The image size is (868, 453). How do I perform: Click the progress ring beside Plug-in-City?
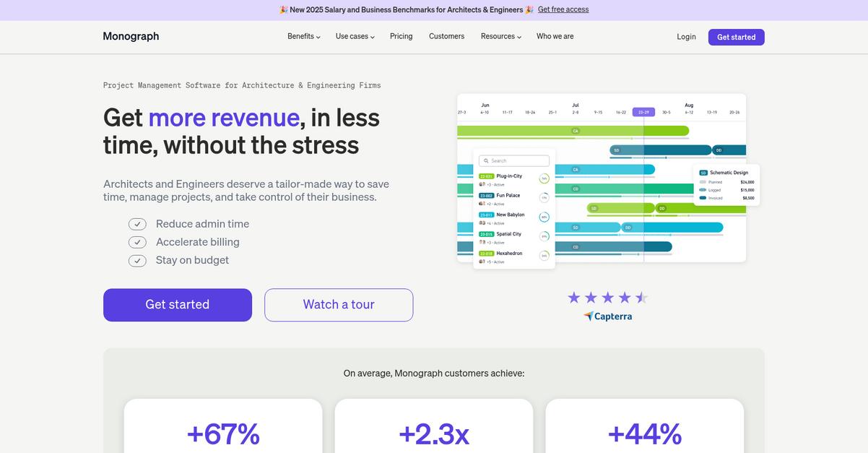[544, 178]
